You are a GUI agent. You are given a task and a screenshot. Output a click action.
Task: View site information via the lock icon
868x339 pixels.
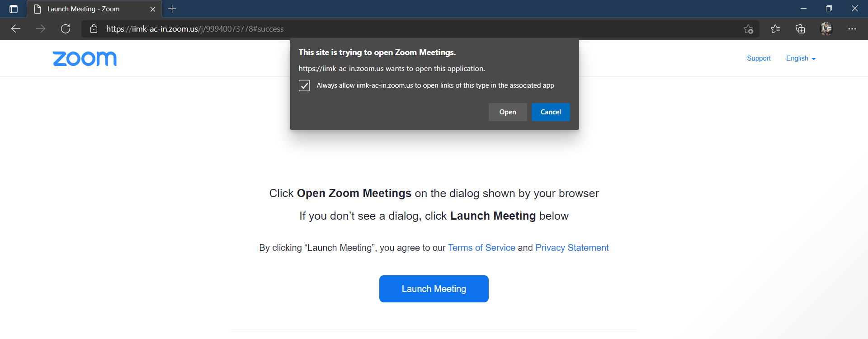94,28
